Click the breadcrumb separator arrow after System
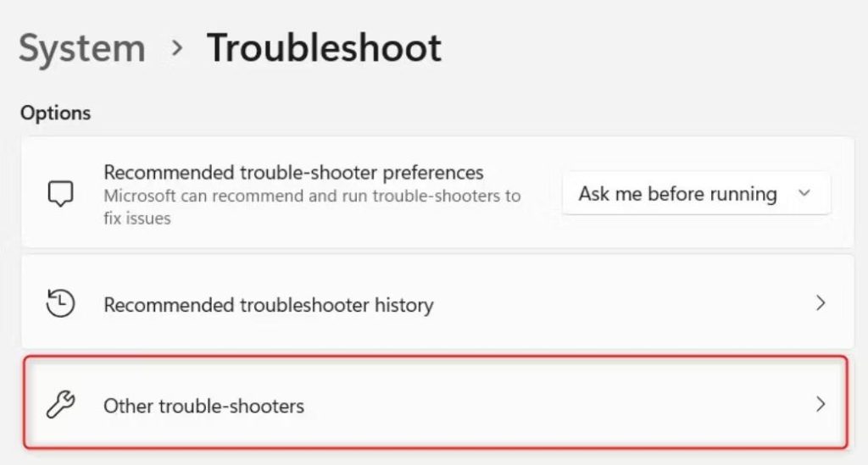 tap(177, 48)
